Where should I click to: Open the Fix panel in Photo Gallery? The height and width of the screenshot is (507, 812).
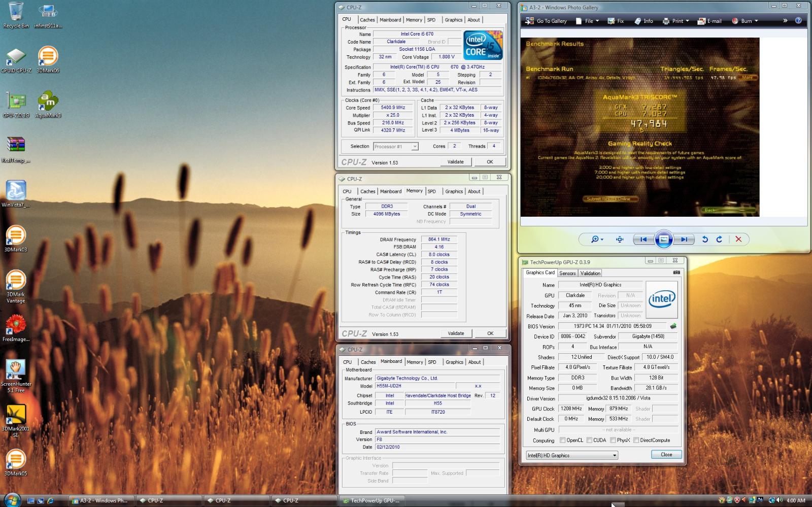click(616, 21)
